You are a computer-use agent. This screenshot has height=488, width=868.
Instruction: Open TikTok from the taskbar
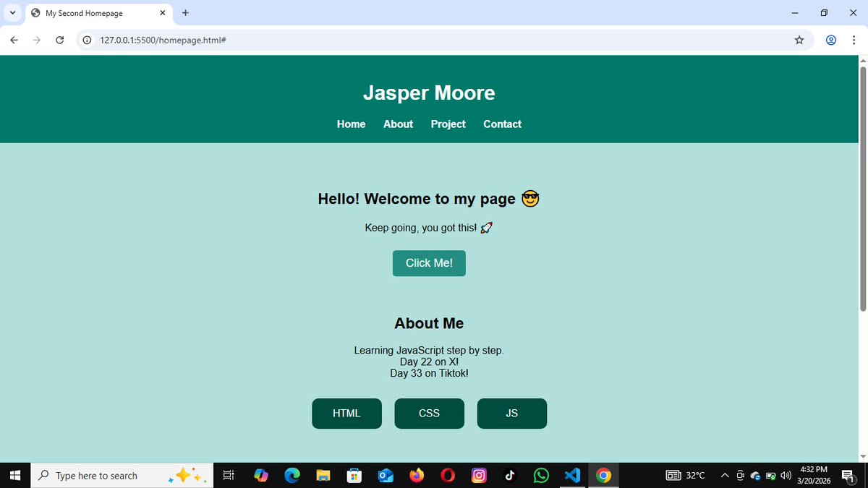pos(509,475)
